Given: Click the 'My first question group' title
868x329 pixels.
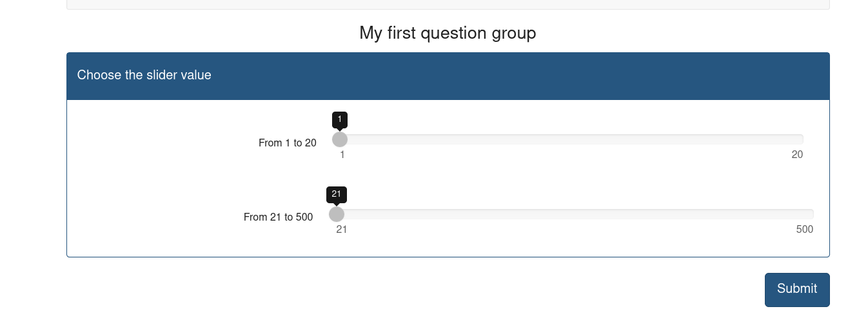Looking at the screenshot, I should pos(448,33).
